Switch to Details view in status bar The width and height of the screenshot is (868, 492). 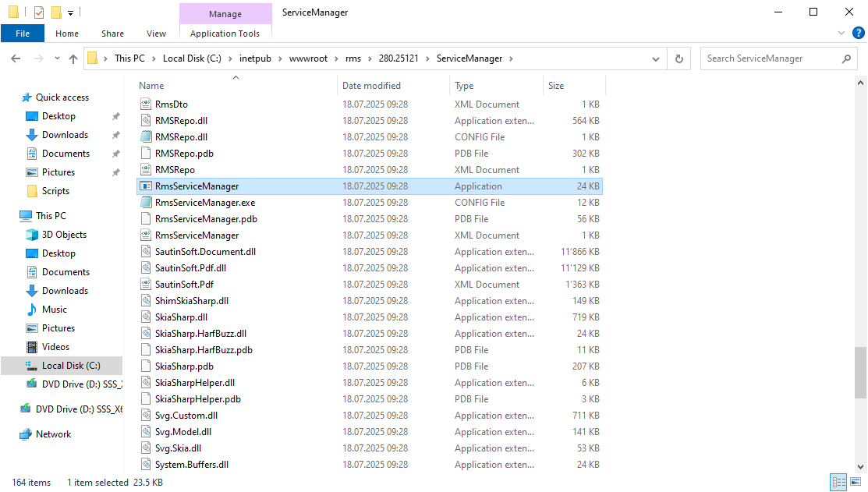pos(838,482)
